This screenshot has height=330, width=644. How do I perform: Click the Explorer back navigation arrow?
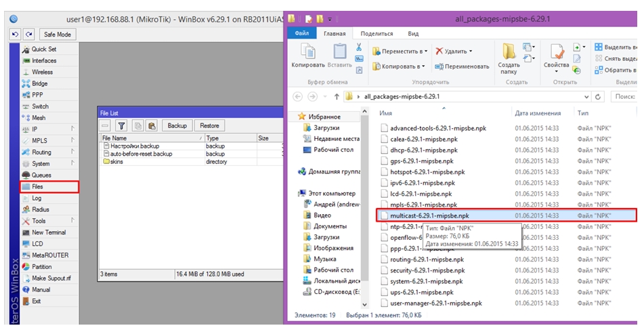(x=297, y=97)
